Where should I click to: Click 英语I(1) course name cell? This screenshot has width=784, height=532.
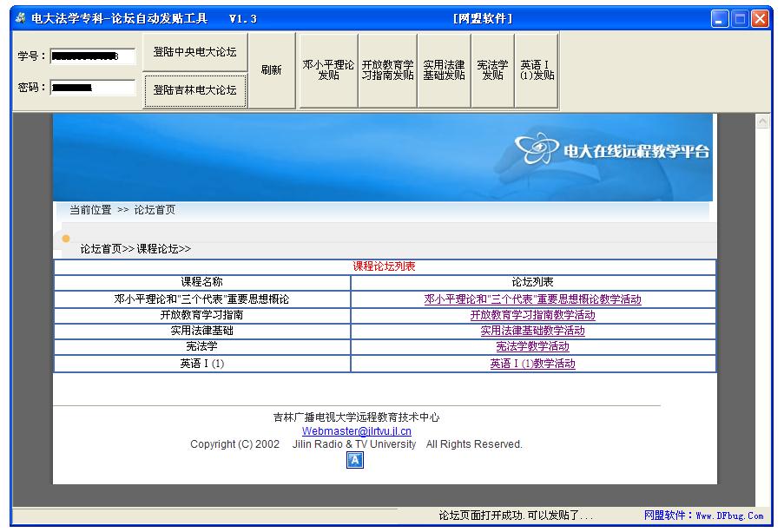(x=202, y=364)
